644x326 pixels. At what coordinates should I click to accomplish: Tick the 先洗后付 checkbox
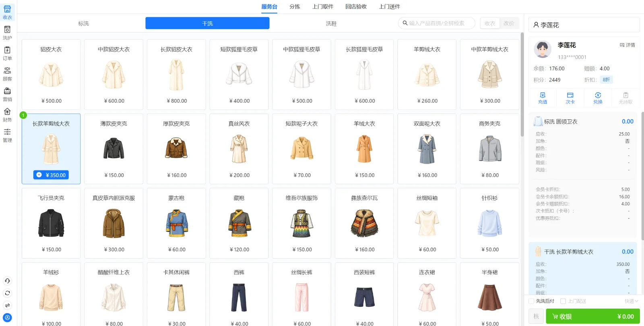click(531, 301)
